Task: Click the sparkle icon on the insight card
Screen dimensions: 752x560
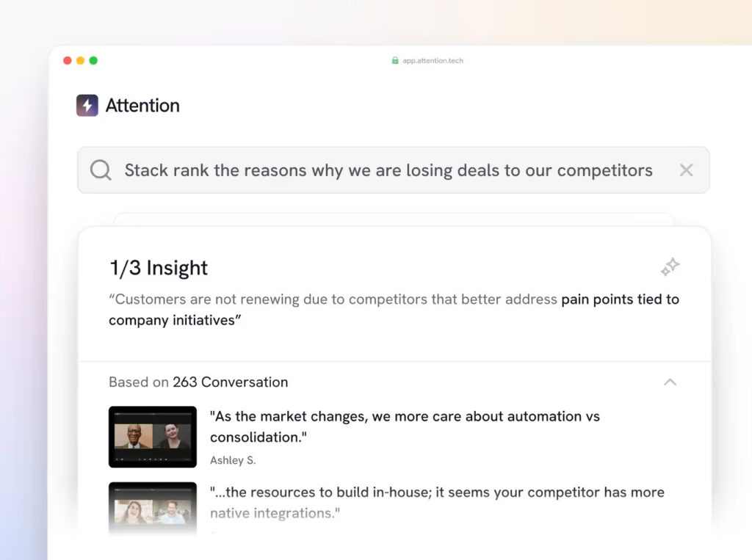Action: pyautogui.click(x=670, y=268)
